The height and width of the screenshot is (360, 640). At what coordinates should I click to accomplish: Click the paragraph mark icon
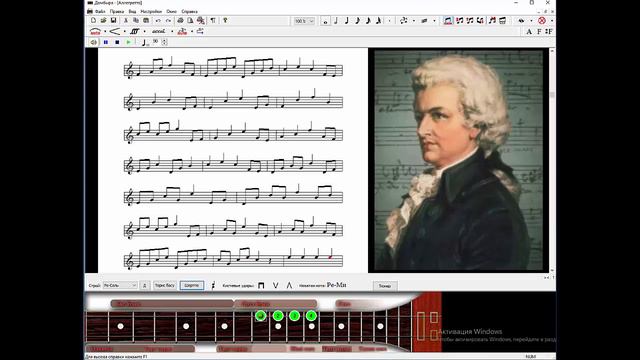tap(213, 20)
